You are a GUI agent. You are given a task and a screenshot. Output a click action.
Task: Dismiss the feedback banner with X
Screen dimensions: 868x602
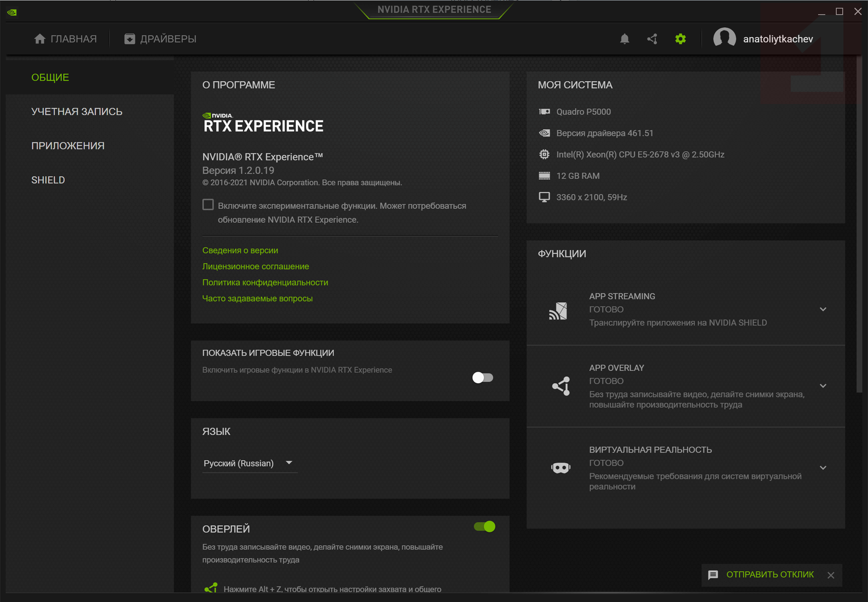(831, 575)
